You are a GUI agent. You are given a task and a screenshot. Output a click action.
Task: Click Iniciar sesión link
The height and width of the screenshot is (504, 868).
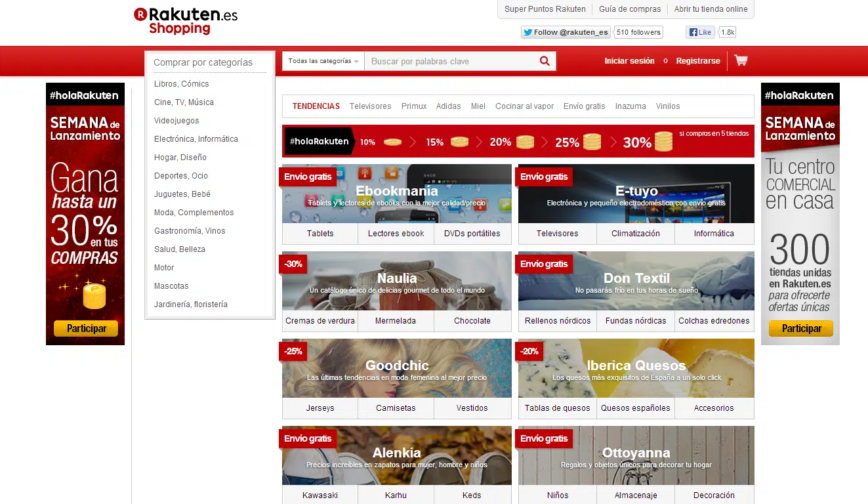coord(629,61)
